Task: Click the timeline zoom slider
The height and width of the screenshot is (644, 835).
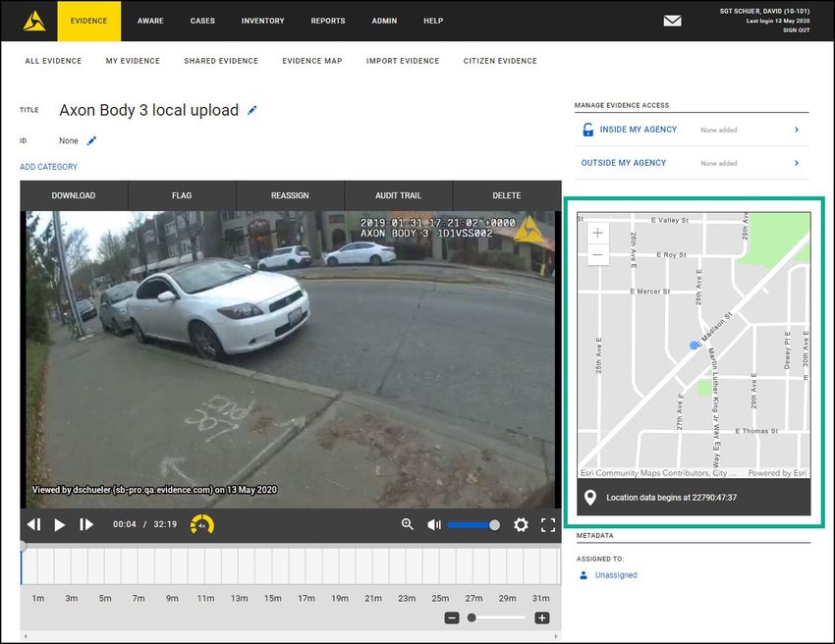Action: [x=496, y=617]
